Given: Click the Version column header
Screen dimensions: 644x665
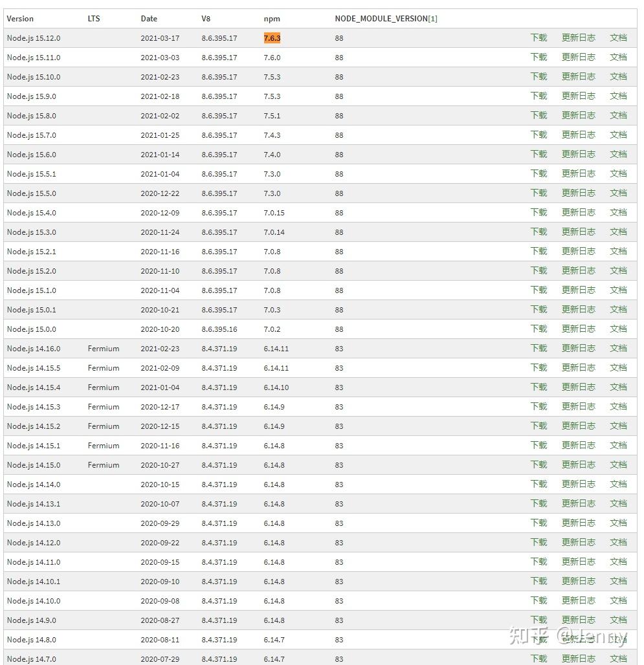Looking at the screenshot, I should click(20, 19).
